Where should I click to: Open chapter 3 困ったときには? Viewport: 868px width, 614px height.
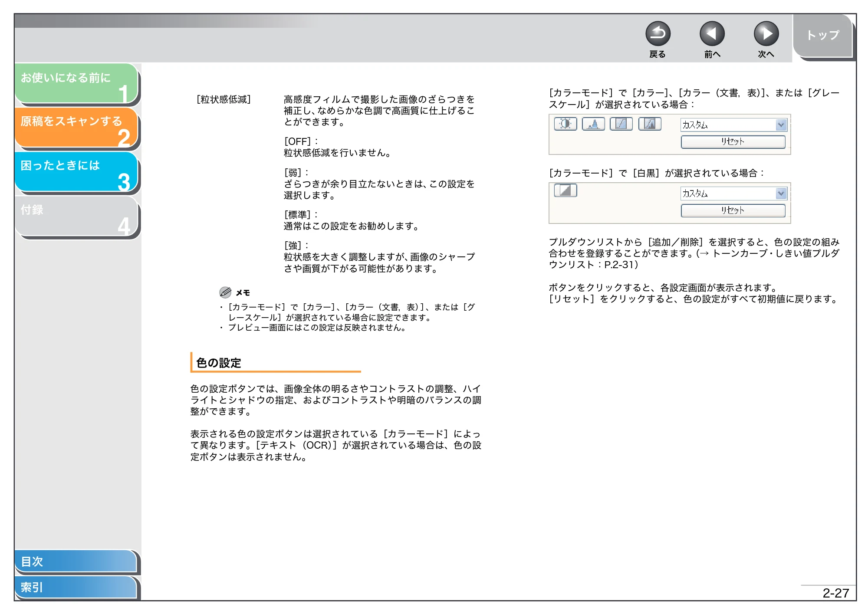(76, 172)
